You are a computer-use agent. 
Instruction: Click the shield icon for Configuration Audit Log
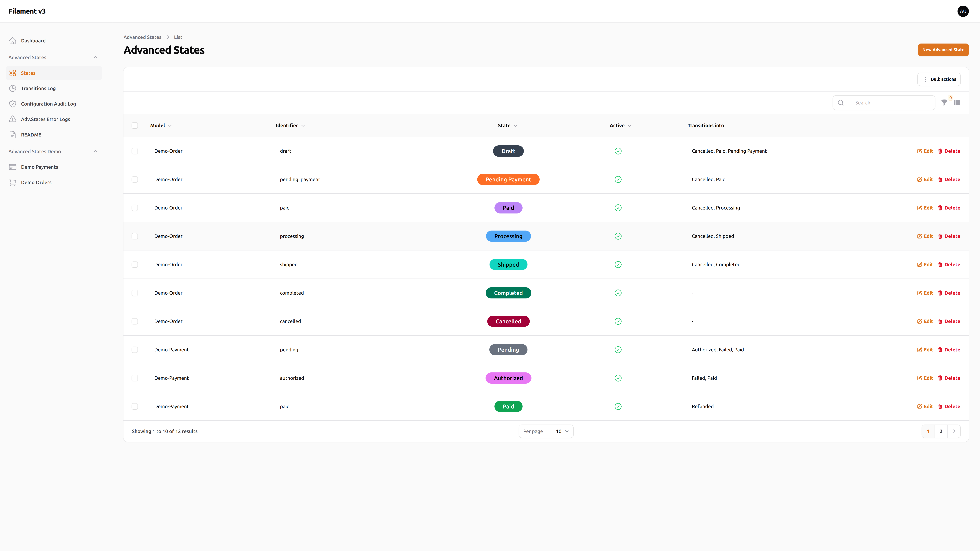tap(13, 103)
